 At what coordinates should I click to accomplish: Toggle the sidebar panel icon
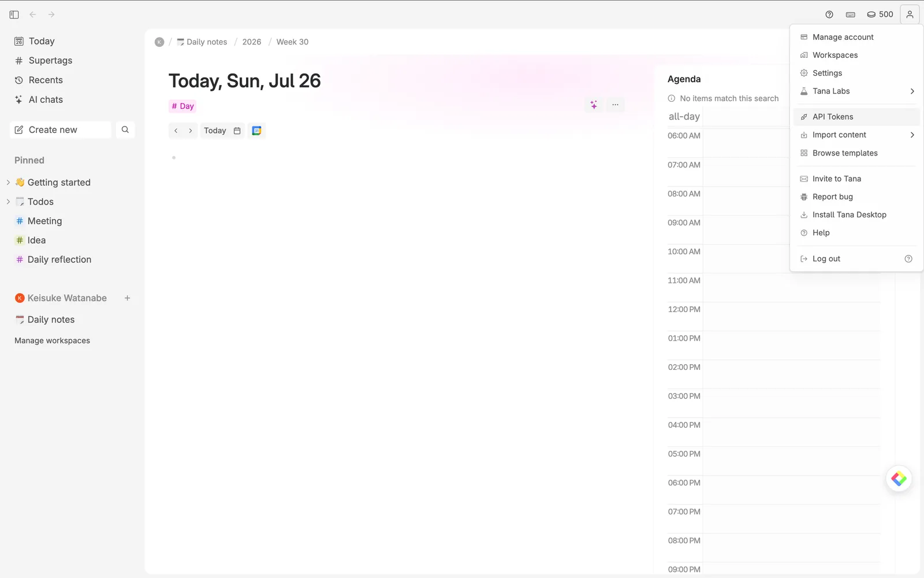pos(14,14)
